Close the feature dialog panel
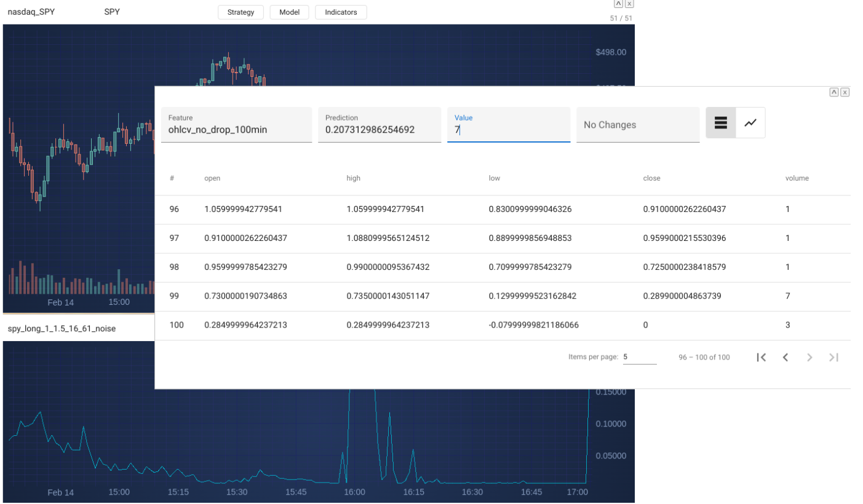 [845, 92]
